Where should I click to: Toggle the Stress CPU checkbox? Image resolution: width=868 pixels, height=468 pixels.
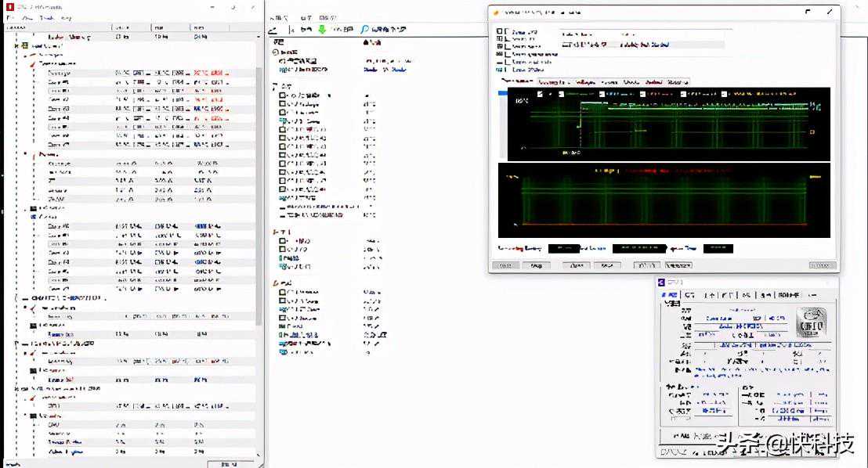(x=506, y=32)
